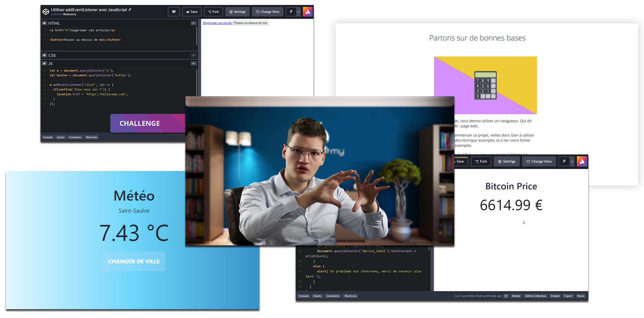Click the calculator illustration thumbnail

(485, 85)
